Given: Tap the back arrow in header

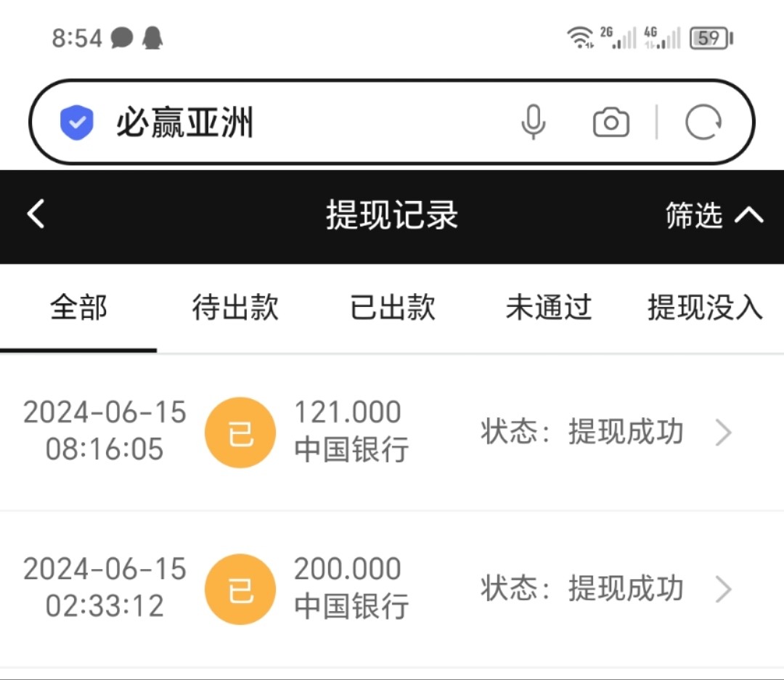Looking at the screenshot, I should (36, 215).
